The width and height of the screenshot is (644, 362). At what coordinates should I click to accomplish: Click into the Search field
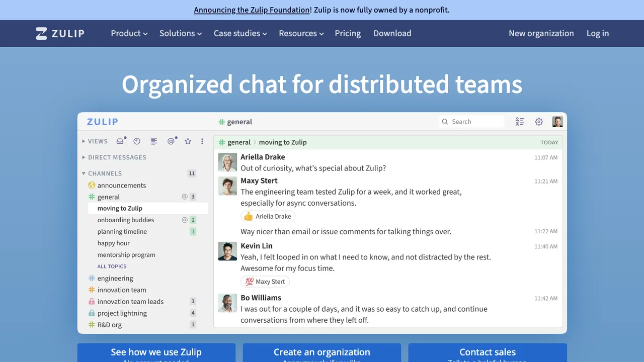[471, 122]
